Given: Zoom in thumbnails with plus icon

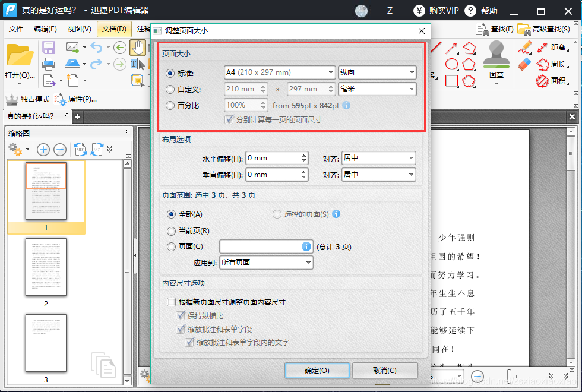Looking at the screenshot, I should (43, 150).
